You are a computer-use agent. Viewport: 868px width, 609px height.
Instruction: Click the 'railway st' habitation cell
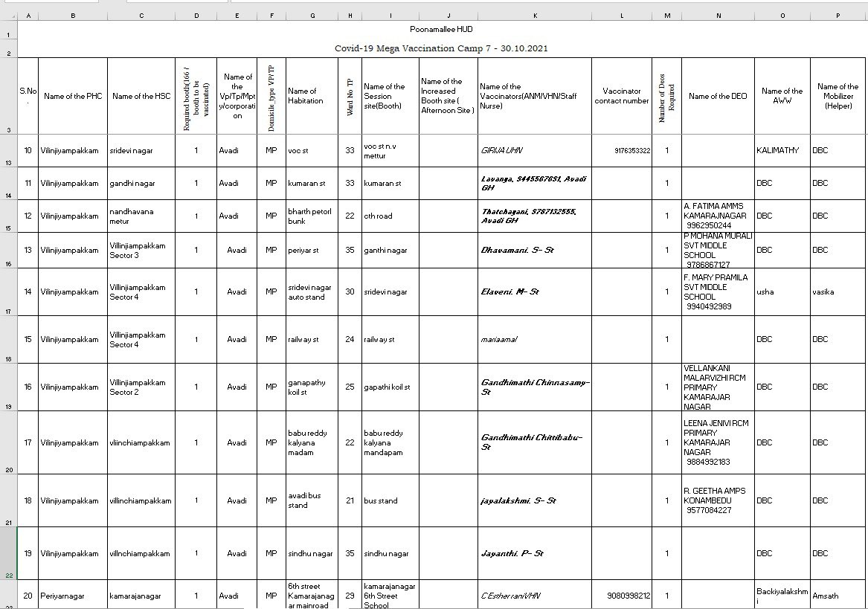(x=312, y=339)
